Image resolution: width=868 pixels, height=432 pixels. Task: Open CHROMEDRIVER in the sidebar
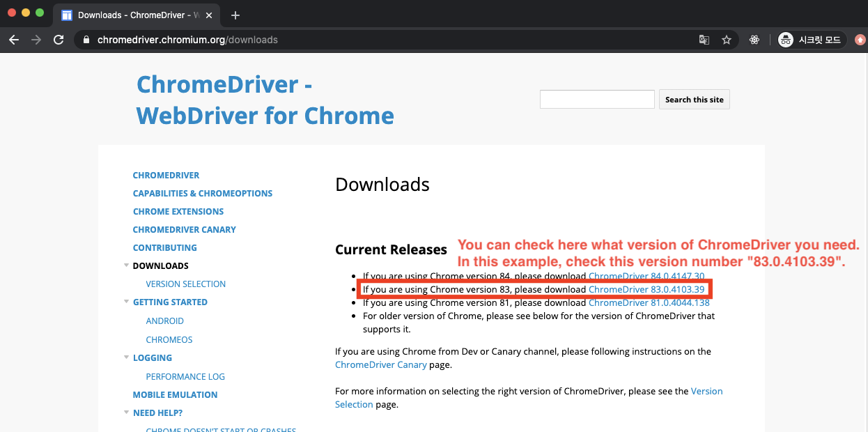click(166, 175)
